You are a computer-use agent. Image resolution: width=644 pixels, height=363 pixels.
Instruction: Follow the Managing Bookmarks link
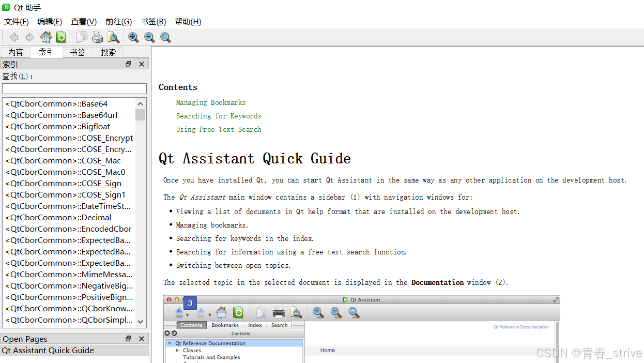point(211,102)
